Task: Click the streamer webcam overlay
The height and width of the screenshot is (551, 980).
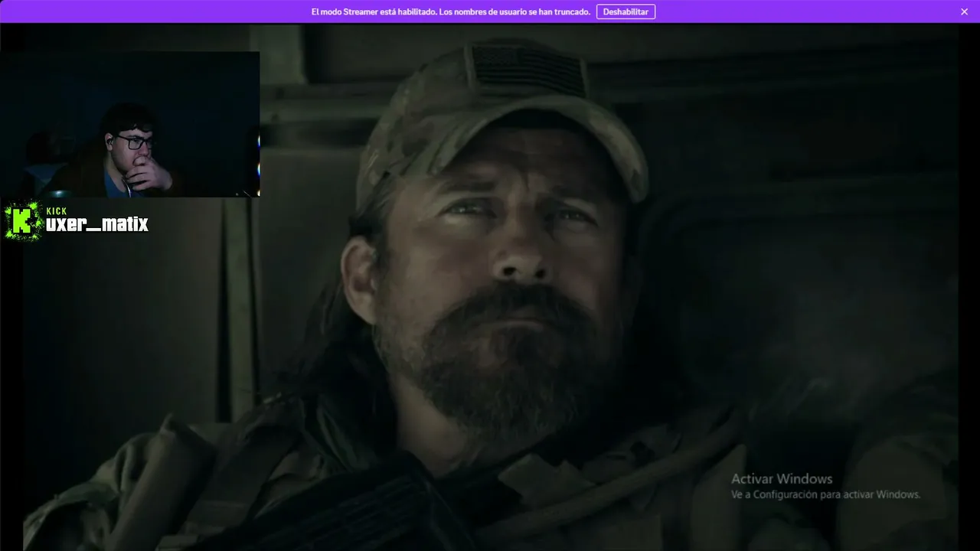Action: [x=130, y=124]
